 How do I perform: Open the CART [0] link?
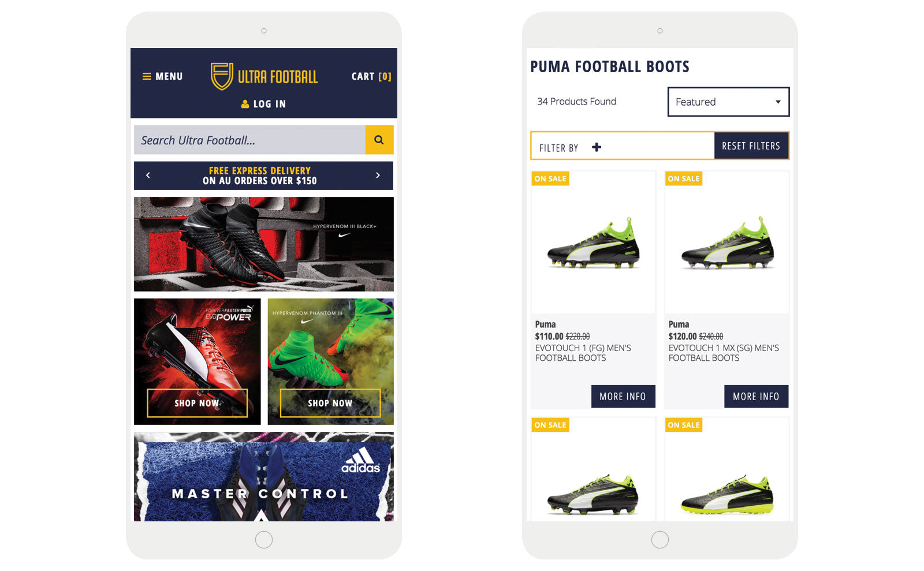coord(371,76)
